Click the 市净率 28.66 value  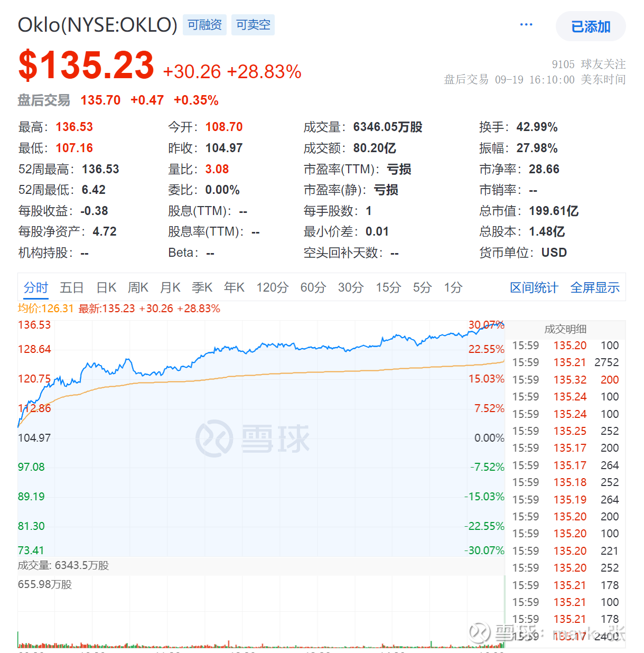pyautogui.click(x=544, y=169)
